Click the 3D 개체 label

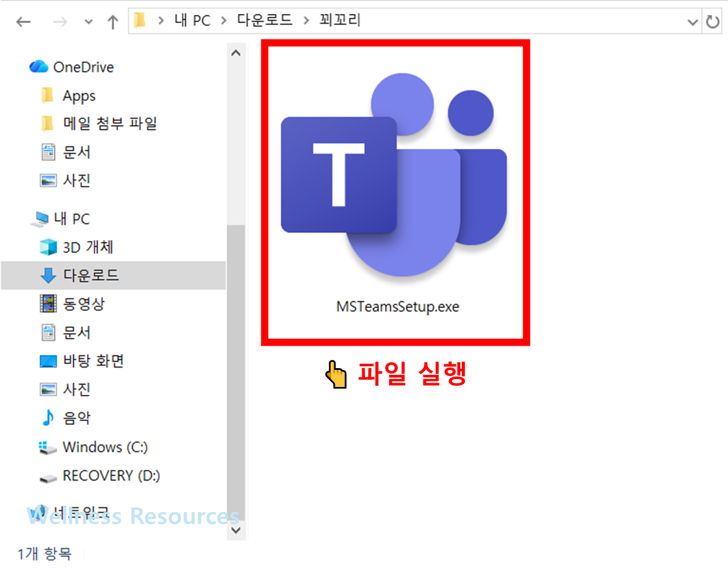click(x=88, y=247)
